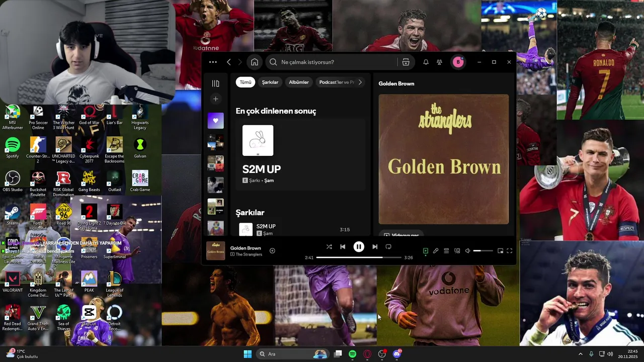
Task: Toggle the Now Playing view
Action: coord(426,250)
